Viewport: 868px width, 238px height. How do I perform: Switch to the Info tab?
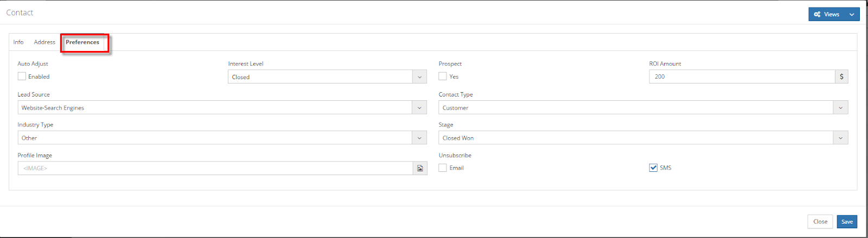coord(18,42)
